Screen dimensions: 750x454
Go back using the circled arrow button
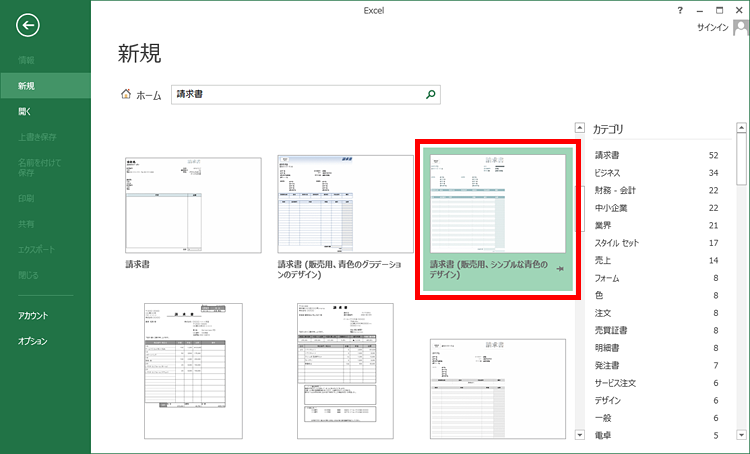28,25
